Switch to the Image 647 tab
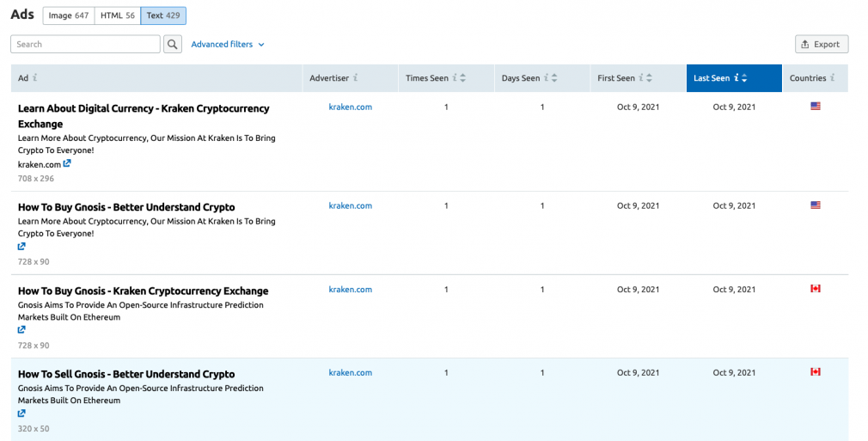 (69, 15)
